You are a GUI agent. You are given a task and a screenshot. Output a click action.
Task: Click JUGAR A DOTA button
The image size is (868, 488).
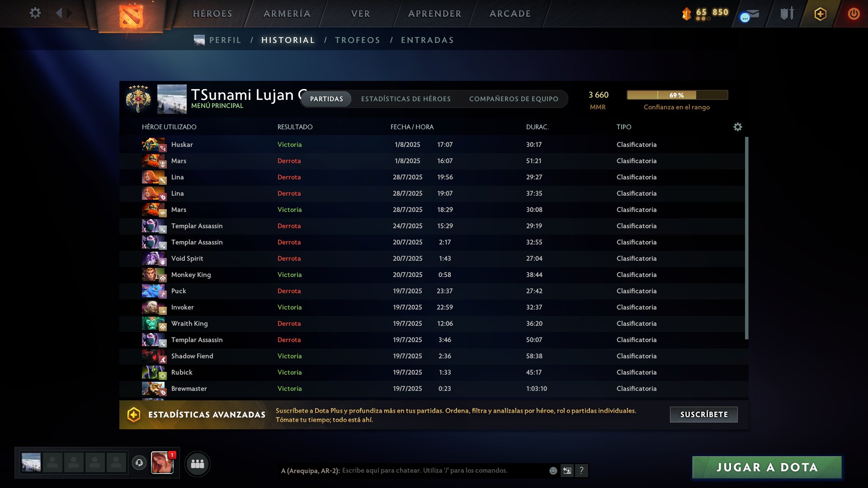point(767,467)
